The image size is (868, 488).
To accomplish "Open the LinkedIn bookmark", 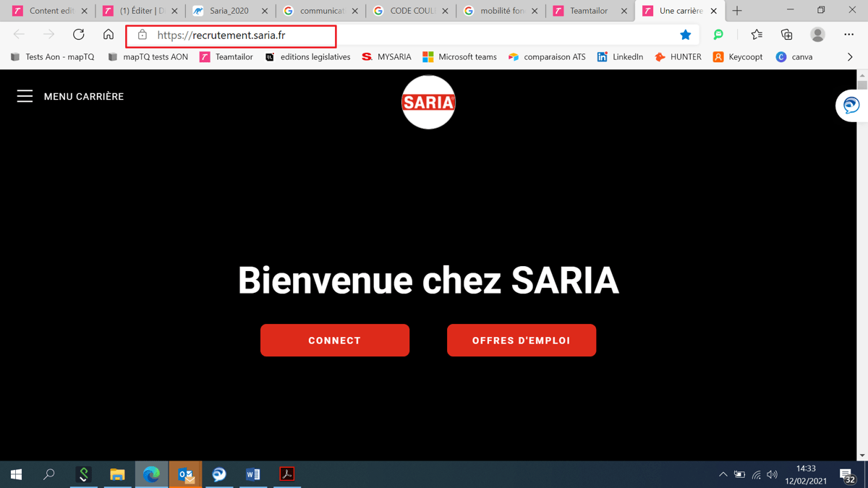I will 620,57.
